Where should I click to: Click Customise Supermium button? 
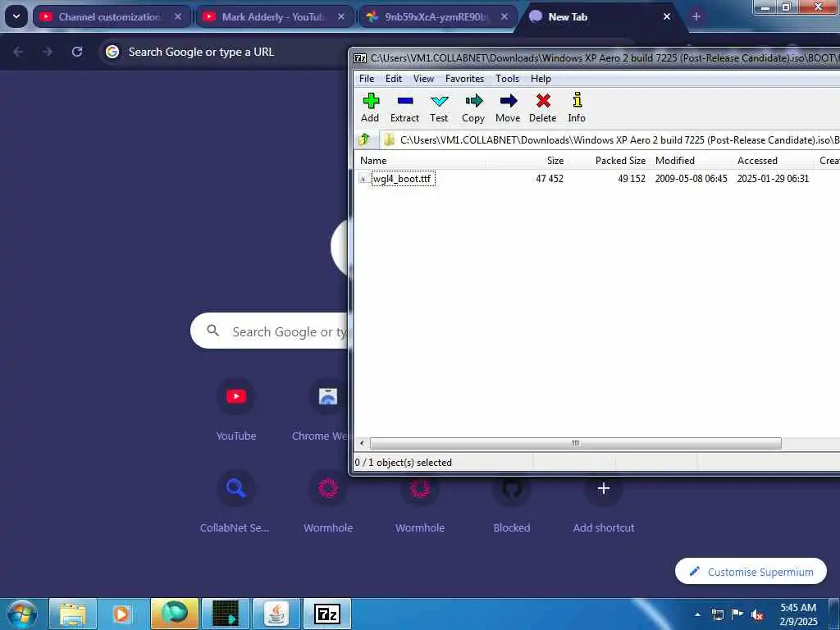(751, 572)
